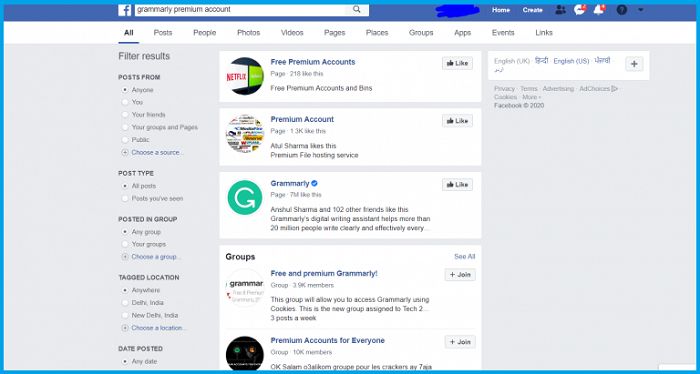Click the Facebook logo icon
Screen dimensions: 700x374
pyautogui.click(x=125, y=9)
